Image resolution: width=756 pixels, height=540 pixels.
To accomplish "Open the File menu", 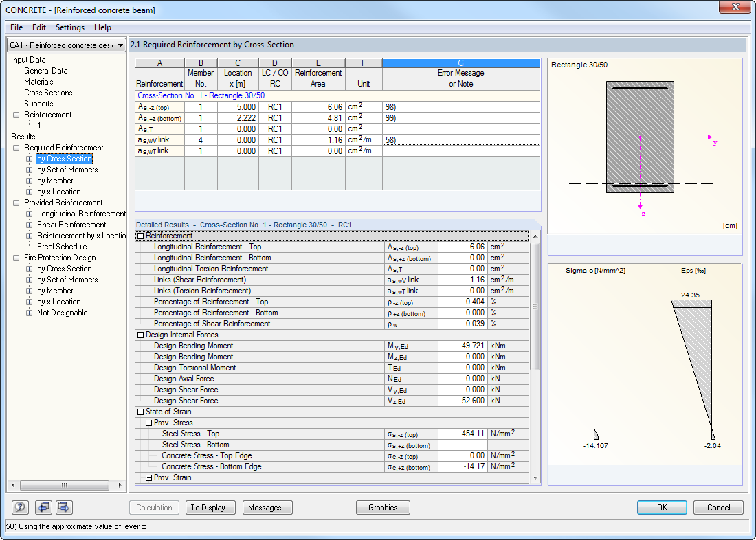I will [x=16, y=27].
